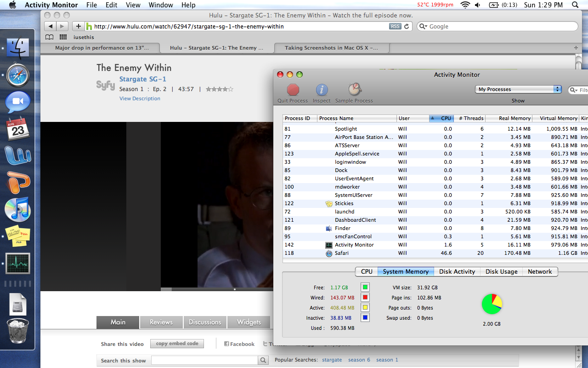Open the iCal calendar Dock icon
Viewport: 588px width, 368px height.
(18, 129)
